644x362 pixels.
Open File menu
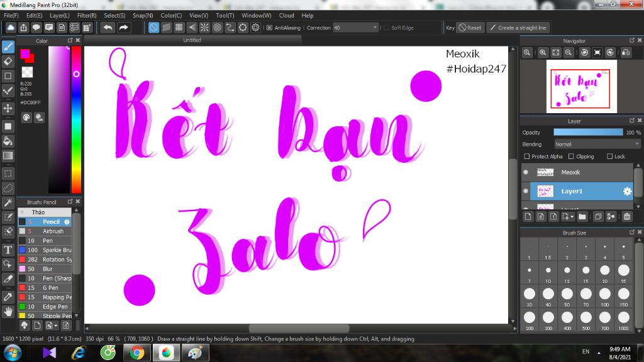(11, 16)
